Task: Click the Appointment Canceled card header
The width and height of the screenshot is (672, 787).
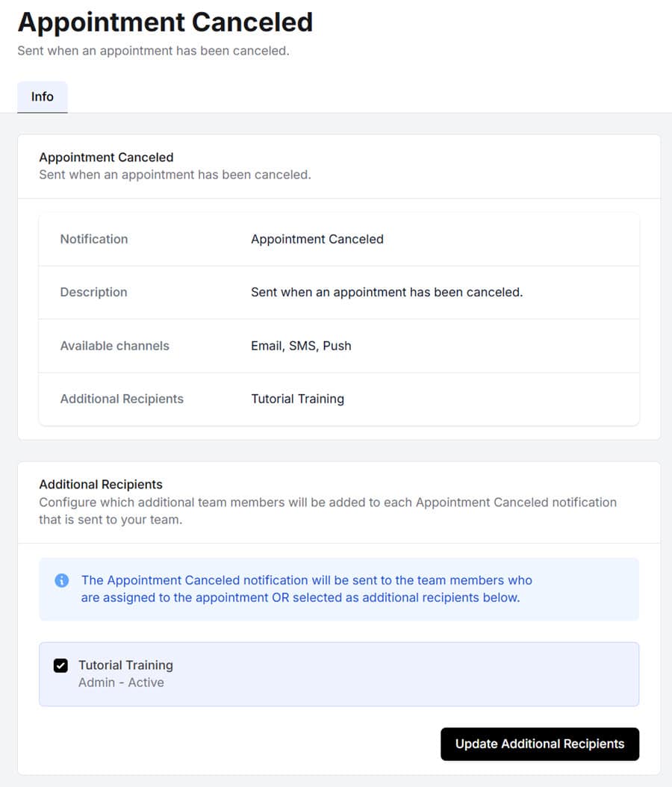Action: 106,158
